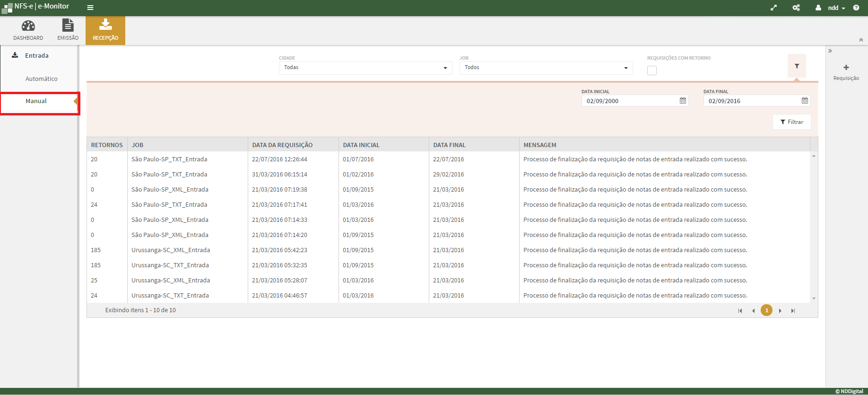This screenshot has height=395, width=868.
Task: Select Automático in the sidebar
Action: (x=42, y=79)
